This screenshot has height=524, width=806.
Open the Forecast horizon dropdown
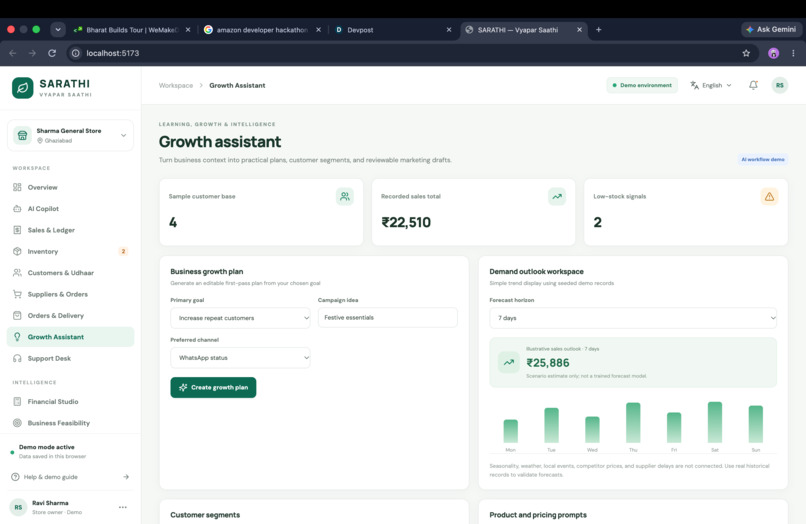pyautogui.click(x=633, y=318)
